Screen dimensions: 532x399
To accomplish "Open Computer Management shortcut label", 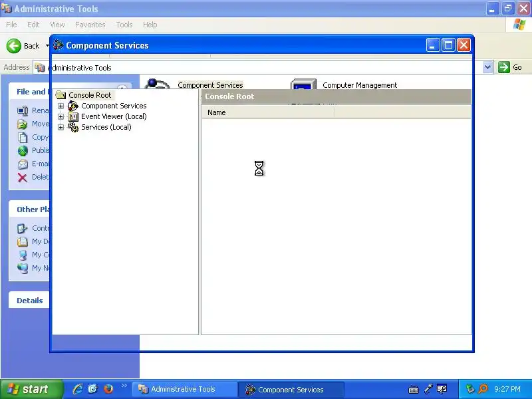I will click(360, 85).
